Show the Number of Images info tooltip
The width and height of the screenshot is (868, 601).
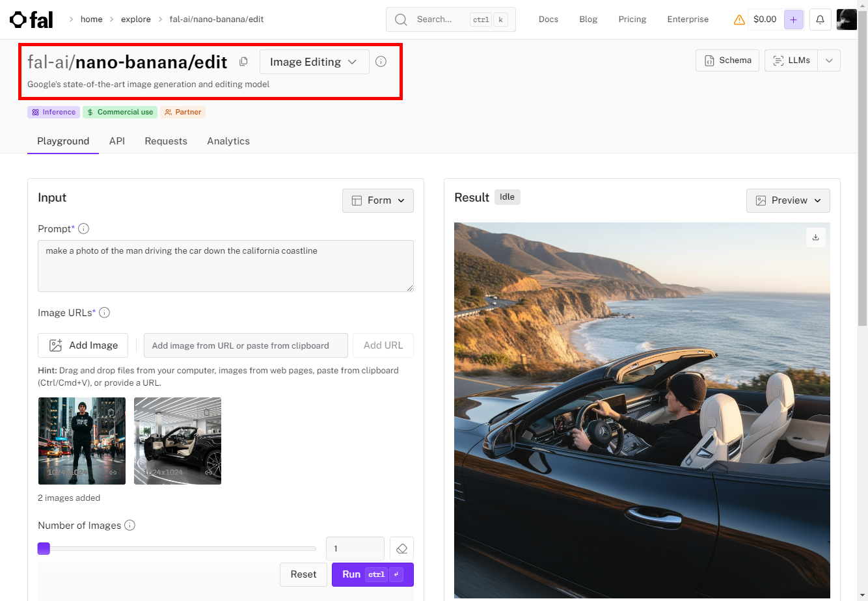[x=130, y=525]
